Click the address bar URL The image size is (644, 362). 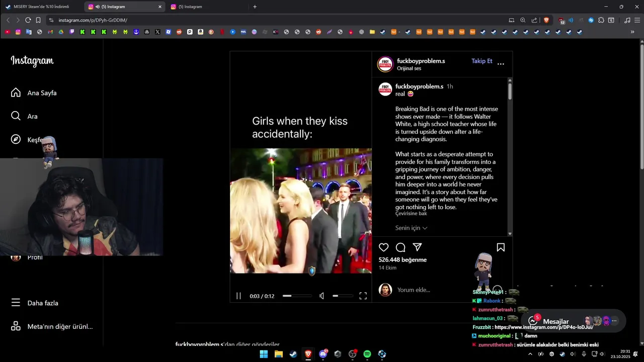[x=93, y=20]
